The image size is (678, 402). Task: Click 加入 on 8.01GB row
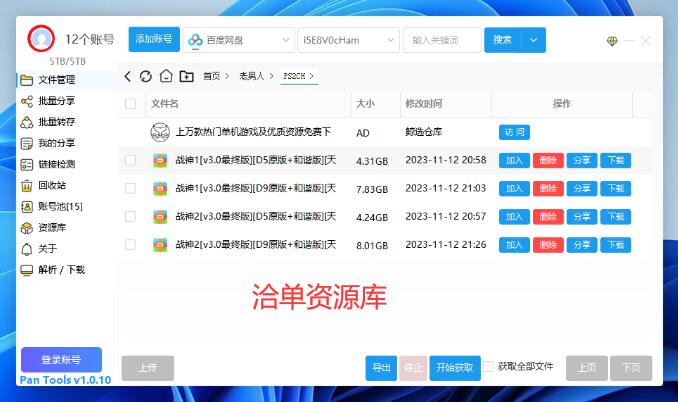[514, 245]
